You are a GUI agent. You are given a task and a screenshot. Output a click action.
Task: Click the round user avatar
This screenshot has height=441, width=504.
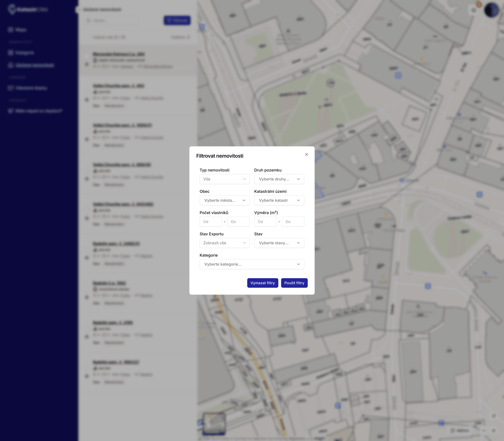(491, 10)
